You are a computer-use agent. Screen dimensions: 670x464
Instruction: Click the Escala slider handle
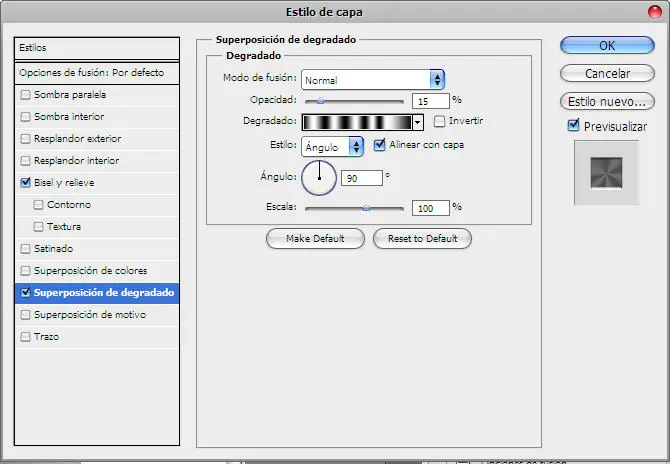[x=366, y=209]
